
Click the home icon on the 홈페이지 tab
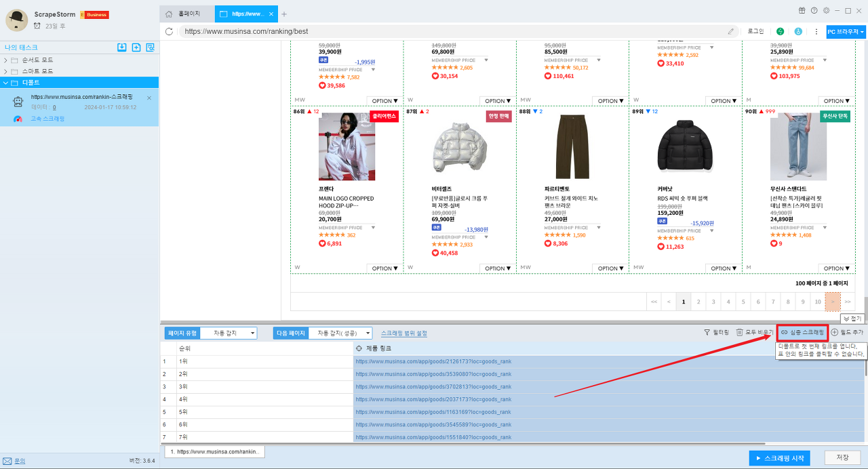[170, 14]
